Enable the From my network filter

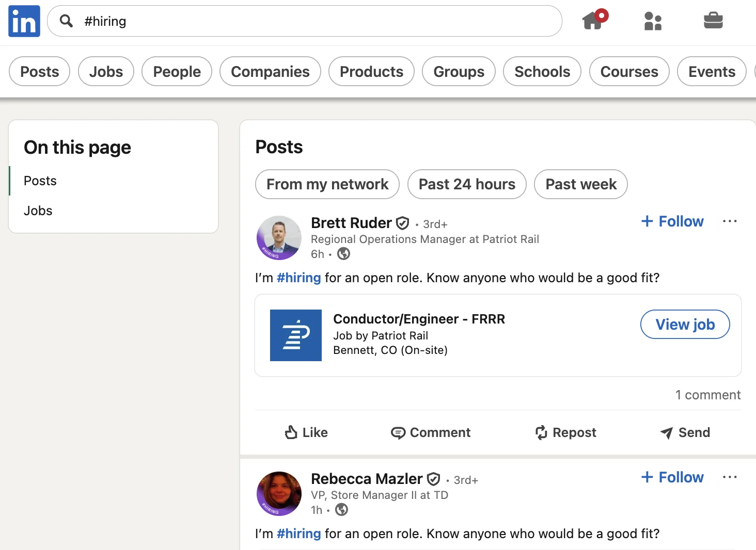(327, 184)
